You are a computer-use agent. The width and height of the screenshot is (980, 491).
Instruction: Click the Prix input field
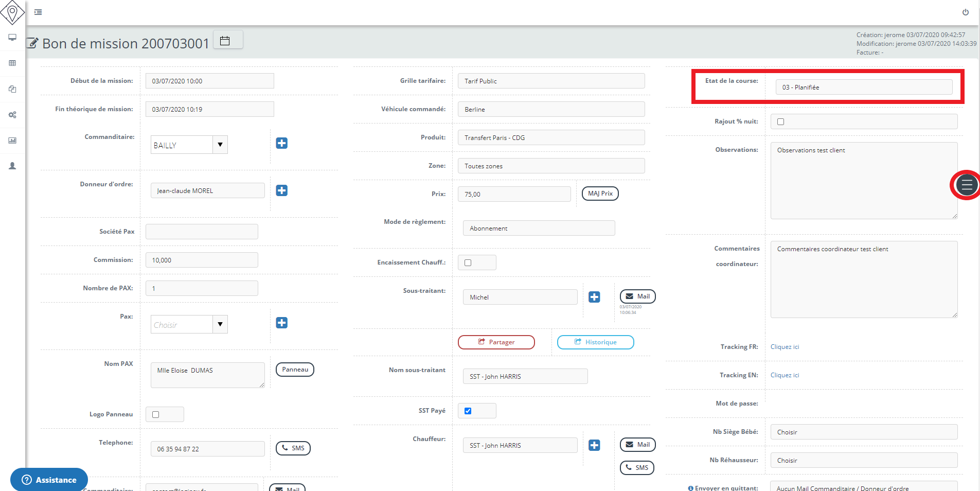pos(514,195)
